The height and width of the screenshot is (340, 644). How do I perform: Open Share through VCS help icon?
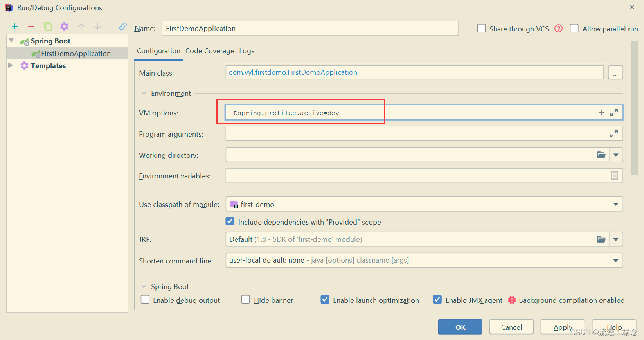point(558,29)
